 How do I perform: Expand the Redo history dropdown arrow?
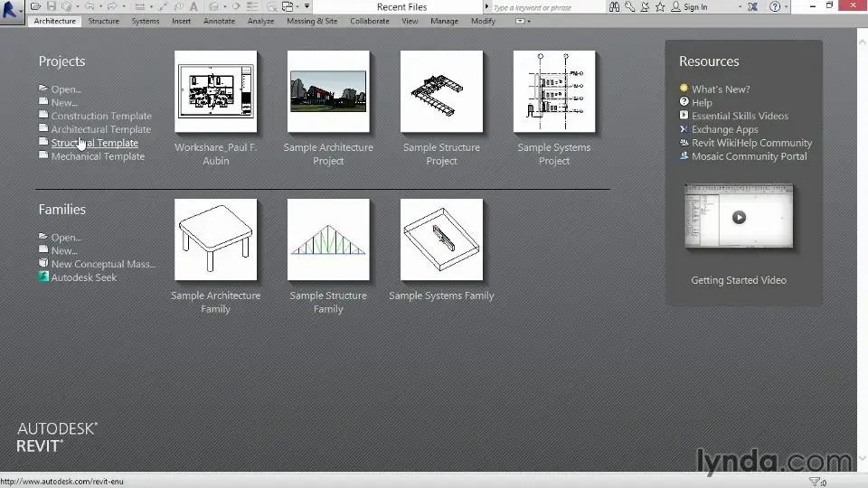[124, 6]
